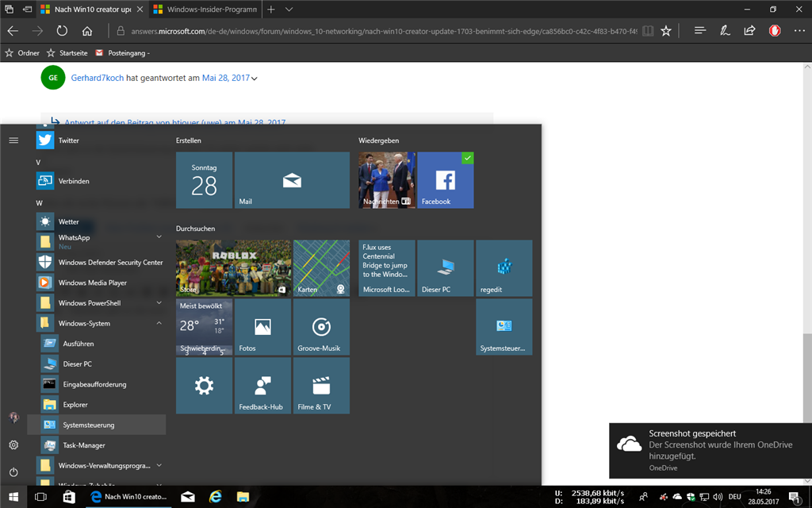This screenshot has height=508, width=812.
Task: Open the Nachrichten news tile
Action: coord(387,180)
